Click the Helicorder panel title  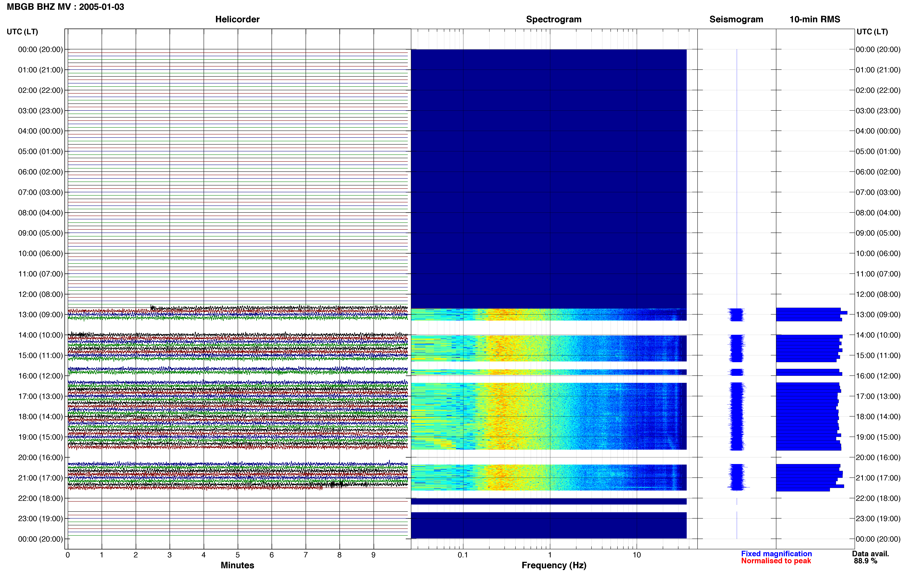pos(237,20)
